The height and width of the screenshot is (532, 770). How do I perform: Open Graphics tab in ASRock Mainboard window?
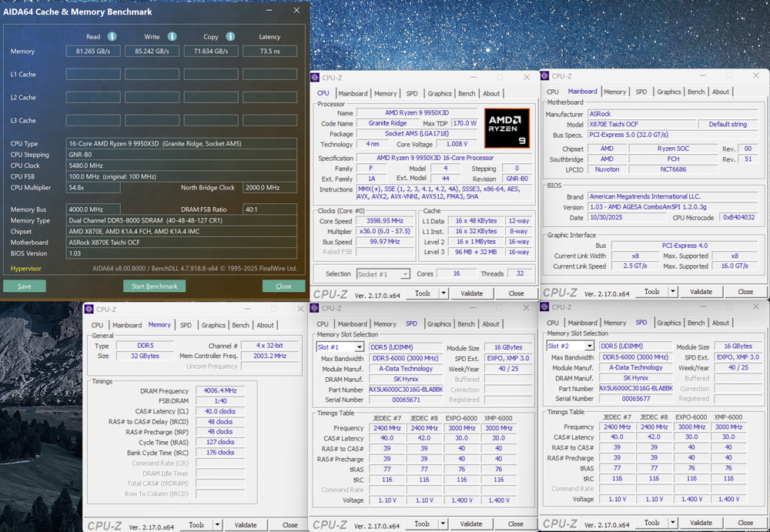click(x=668, y=92)
